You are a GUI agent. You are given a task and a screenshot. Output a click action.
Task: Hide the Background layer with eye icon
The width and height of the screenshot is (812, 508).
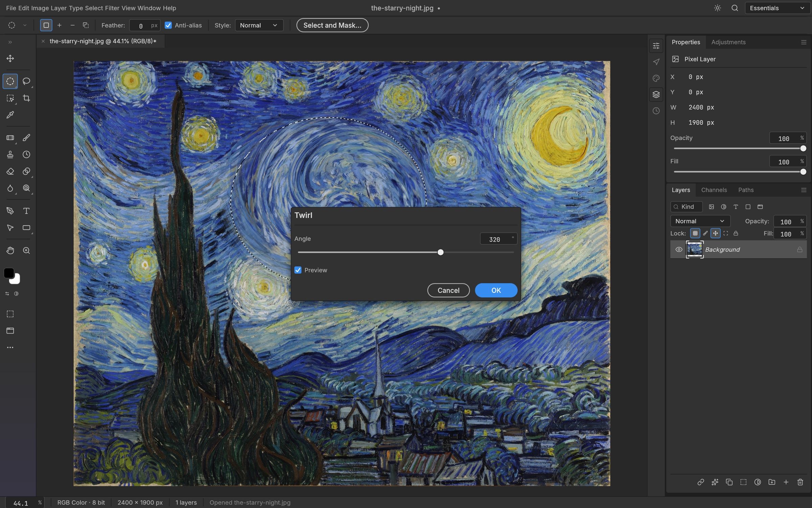coord(679,250)
